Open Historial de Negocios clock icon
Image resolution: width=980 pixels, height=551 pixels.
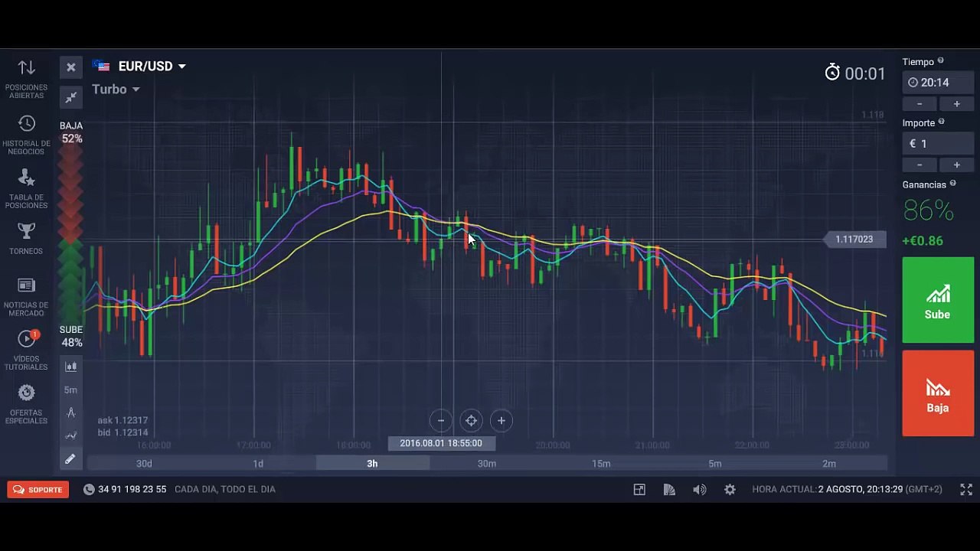click(x=26, y=123)
